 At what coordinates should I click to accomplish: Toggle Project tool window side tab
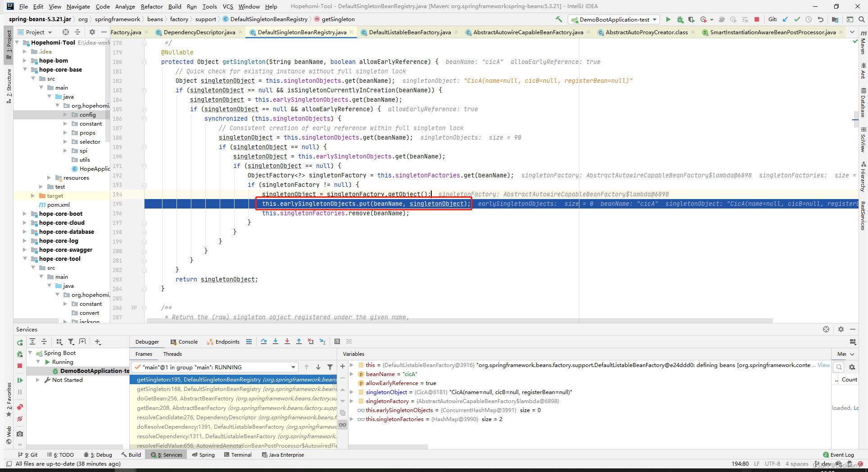[x=9, y=44]
